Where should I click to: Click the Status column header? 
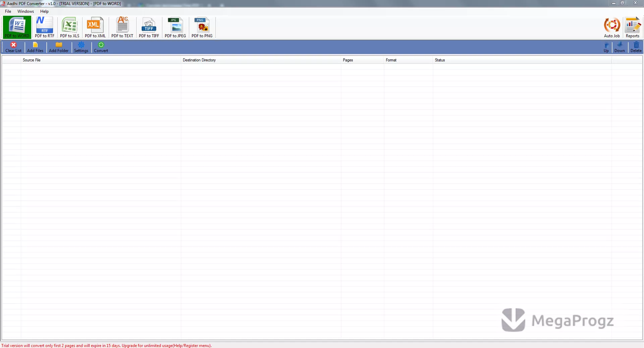522,60
